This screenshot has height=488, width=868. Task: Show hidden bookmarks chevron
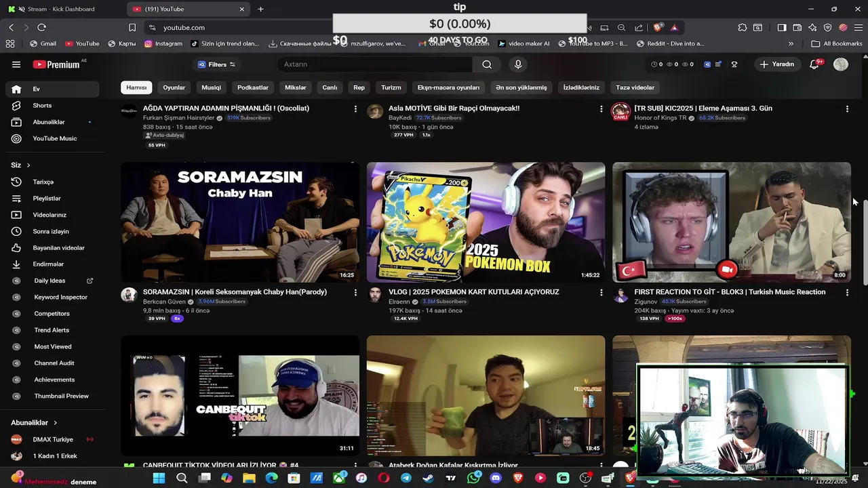tap(791, 43)
